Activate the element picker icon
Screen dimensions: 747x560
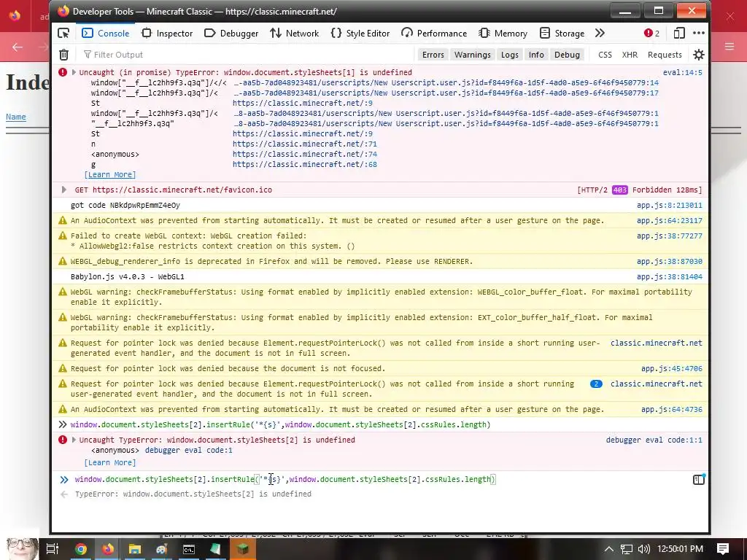63,33
